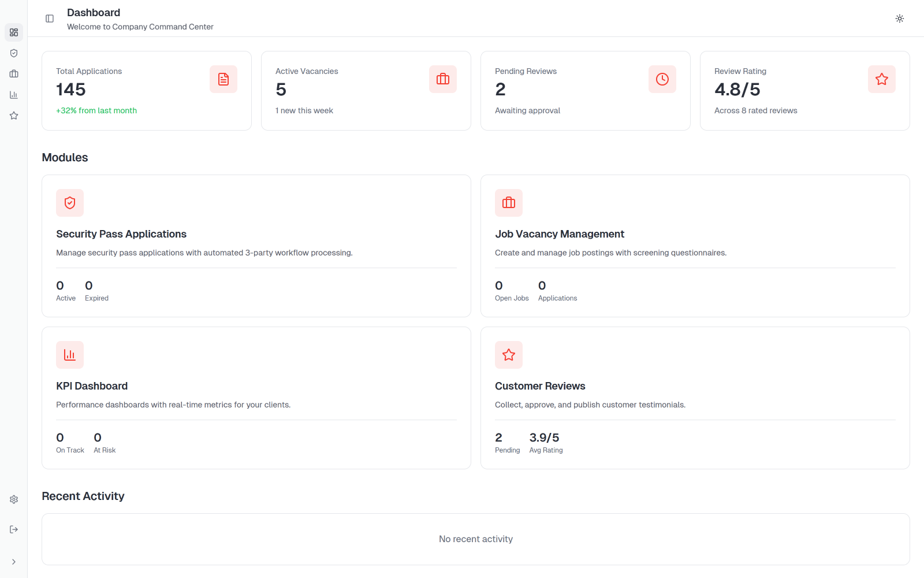Select the briefcase Job Vacancy sidebar icon
This screenshot has height=578, width=924.
[13, 73]
